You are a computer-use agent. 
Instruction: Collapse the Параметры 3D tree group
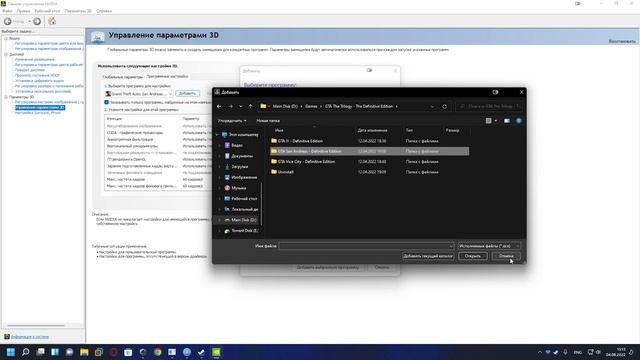[6, 97]
